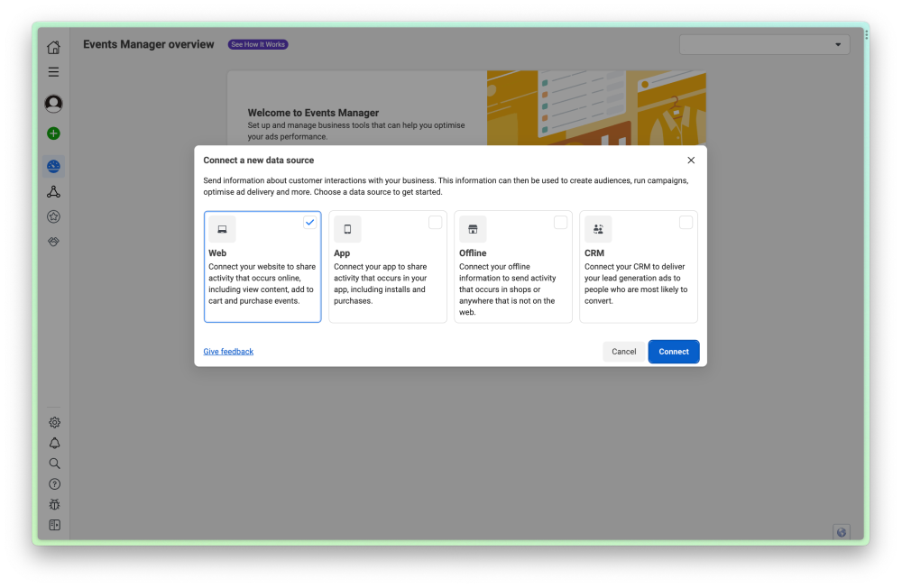
Task: Open notifications via the bell icon
Action: click(54, 443)
